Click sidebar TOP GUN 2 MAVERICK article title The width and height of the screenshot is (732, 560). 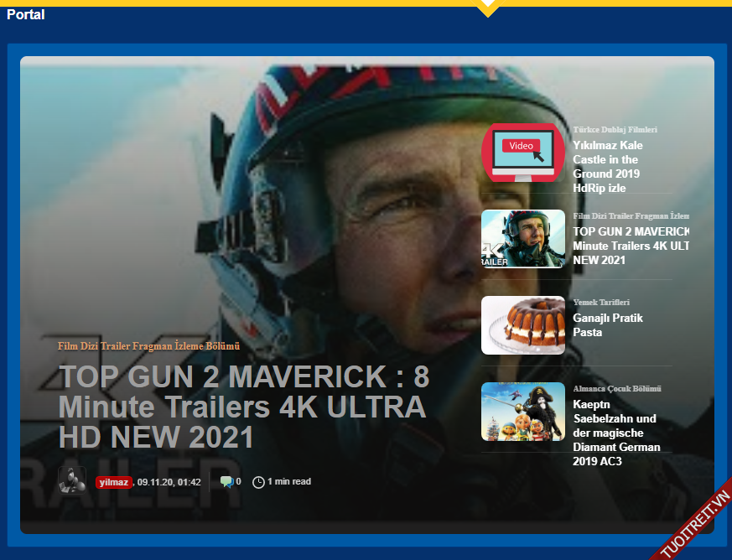coord(630,246)
